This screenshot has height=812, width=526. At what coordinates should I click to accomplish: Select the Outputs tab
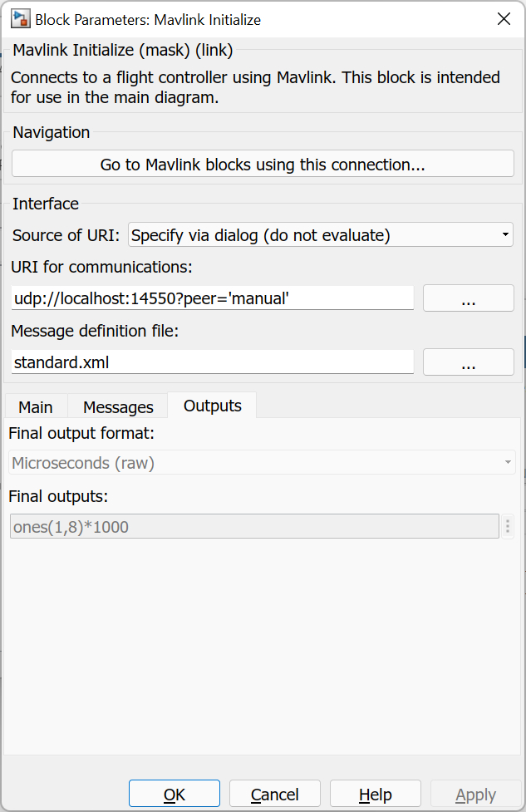pyautogui.click(x=211, y=405)
